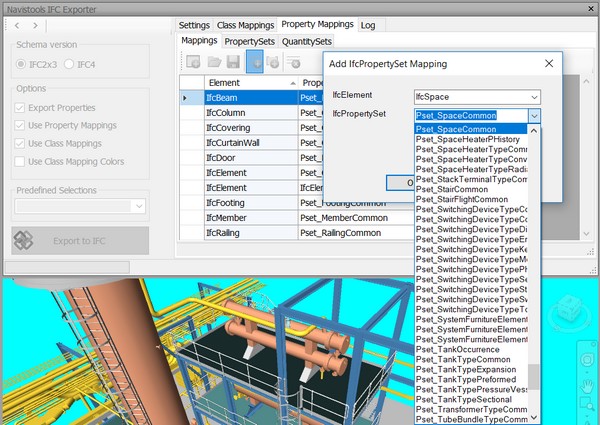This screenshot has height=425, width=600.
Task: Click the Export to IFC button
Action: coord(81,240)
